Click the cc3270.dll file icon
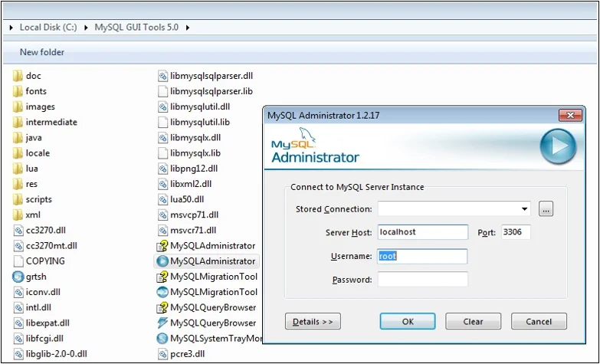The height and width of the screenshot is (364, 600). 18,231
